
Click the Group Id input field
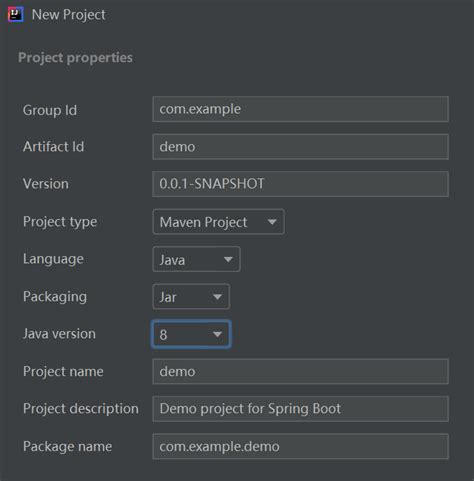[x=301, y=109]
